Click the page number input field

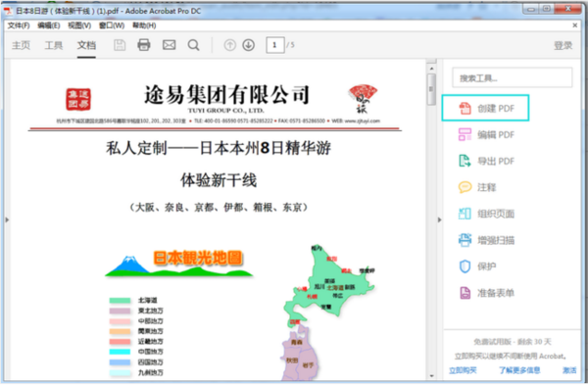(274, 45)
